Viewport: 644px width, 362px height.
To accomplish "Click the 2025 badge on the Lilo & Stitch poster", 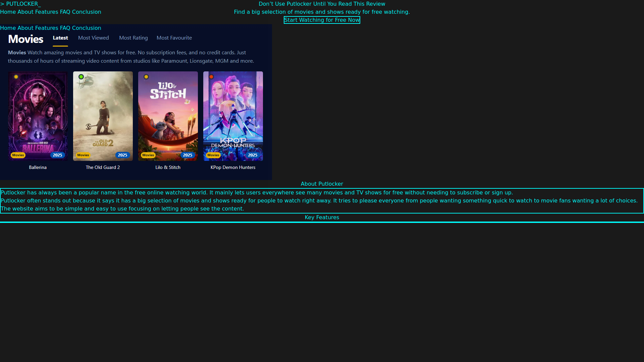I will point(188,155).
